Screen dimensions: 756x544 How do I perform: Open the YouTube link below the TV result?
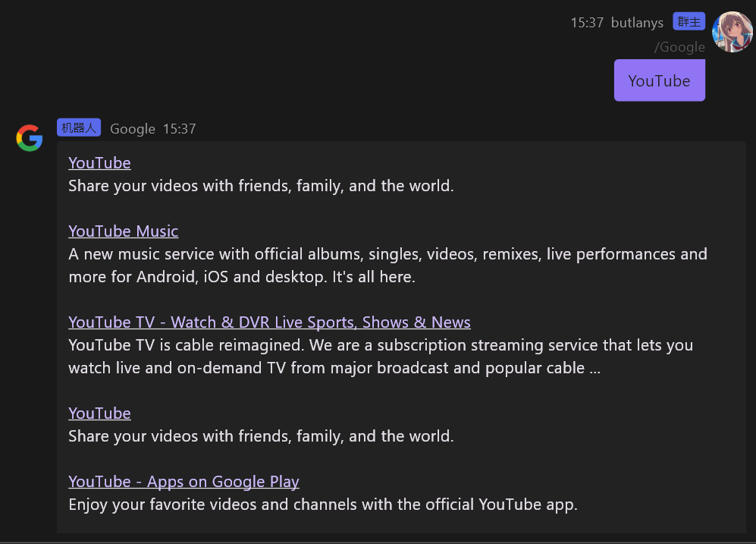pyautogui.click(x=99, y=414)
